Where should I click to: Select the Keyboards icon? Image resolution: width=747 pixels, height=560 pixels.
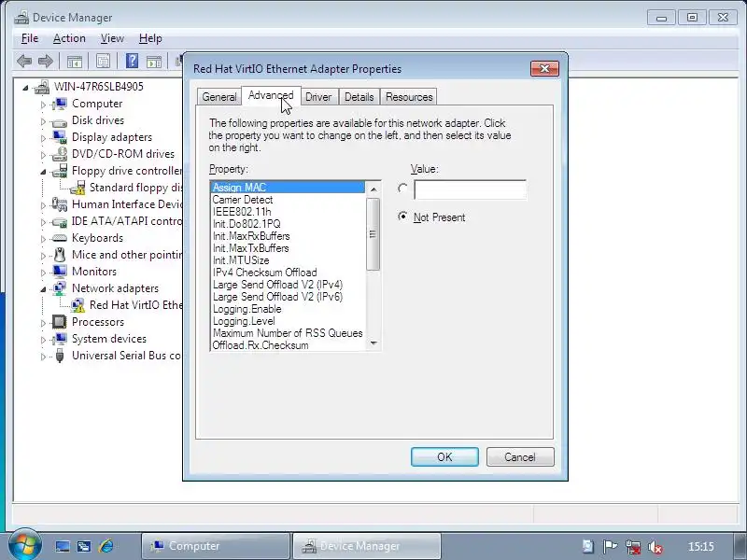[60, 238]
